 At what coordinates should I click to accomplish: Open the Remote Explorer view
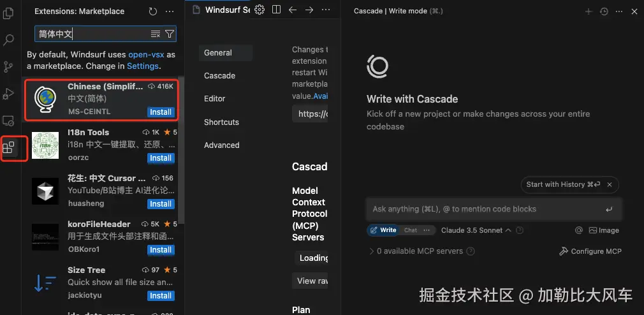pyautogui.click(x=8, y=121)
